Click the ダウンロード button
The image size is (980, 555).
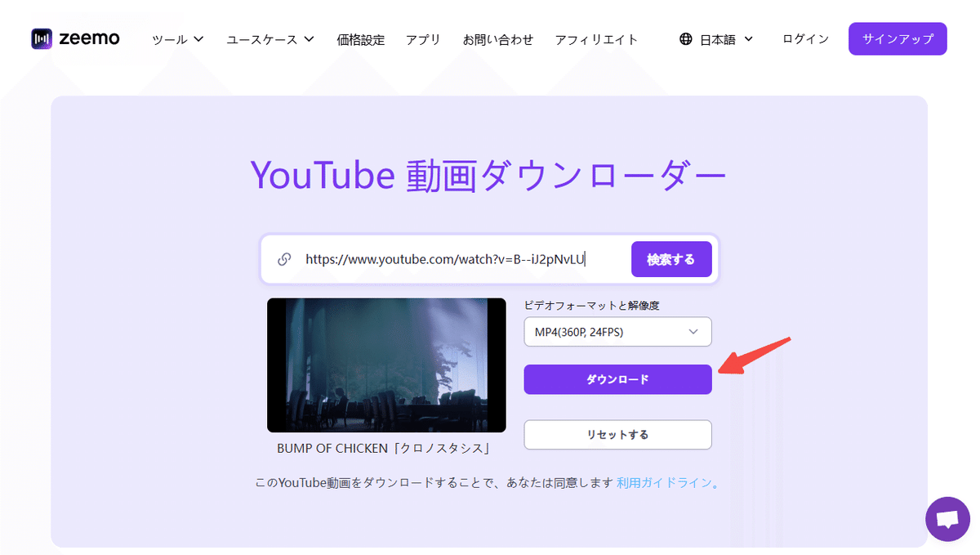pyautogui.click(x=617, y=379)
